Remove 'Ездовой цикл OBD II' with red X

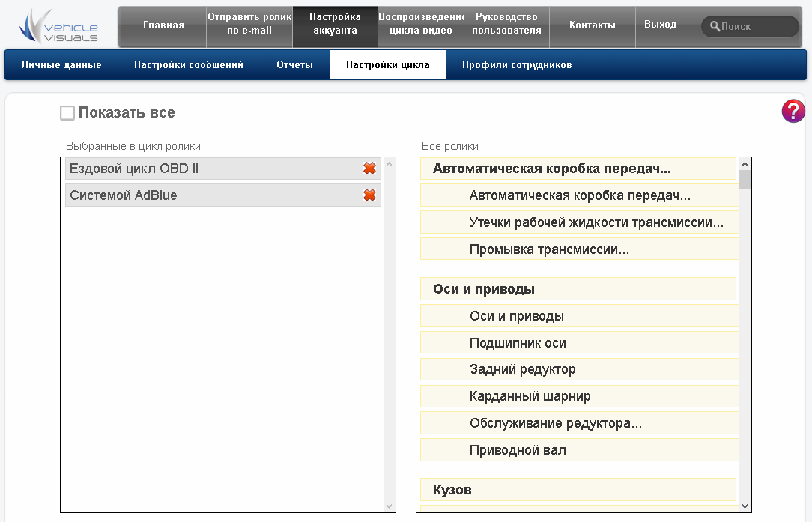coord(369,169)
